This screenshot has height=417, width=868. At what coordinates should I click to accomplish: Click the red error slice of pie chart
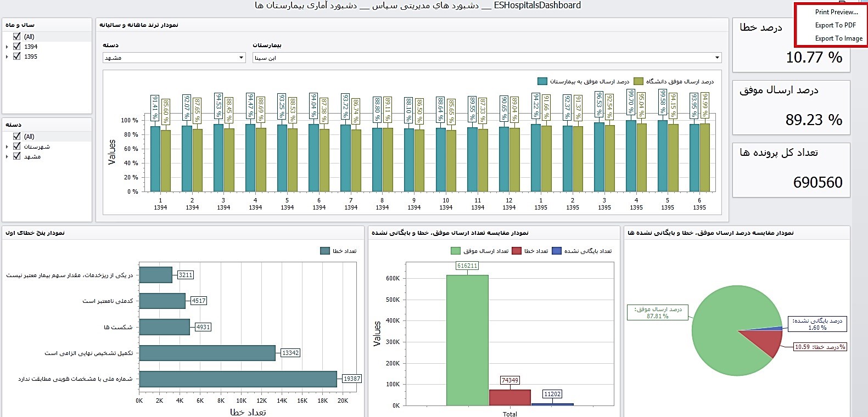[x=766, y=343]
